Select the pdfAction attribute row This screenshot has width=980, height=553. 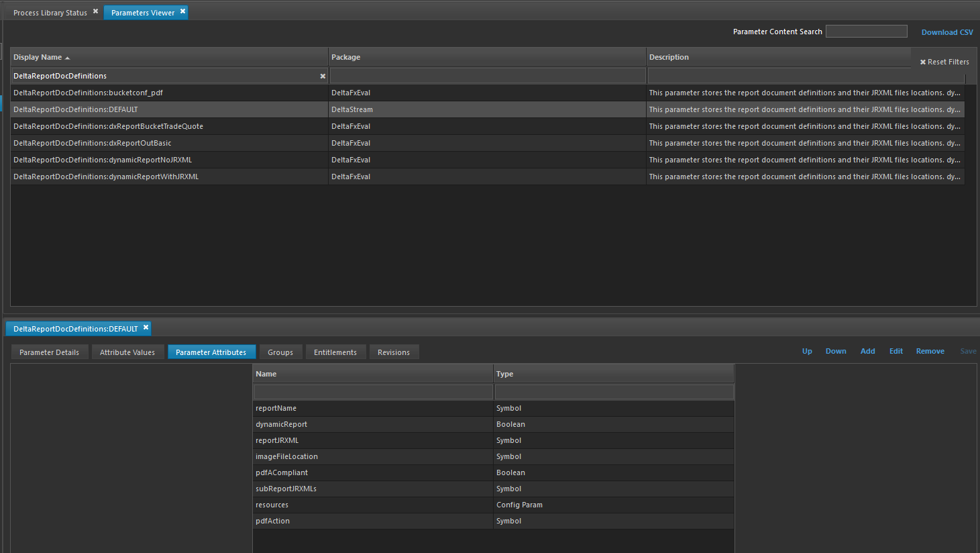(493, 521)
